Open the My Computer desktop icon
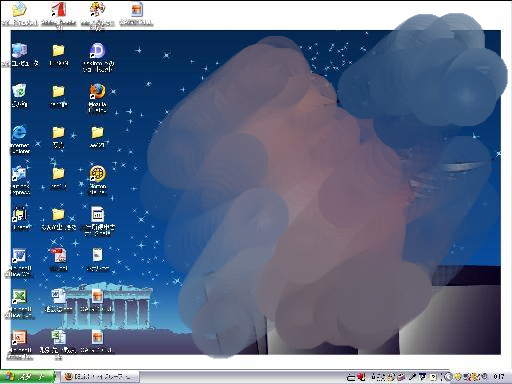512x384 pixels. 20,51
